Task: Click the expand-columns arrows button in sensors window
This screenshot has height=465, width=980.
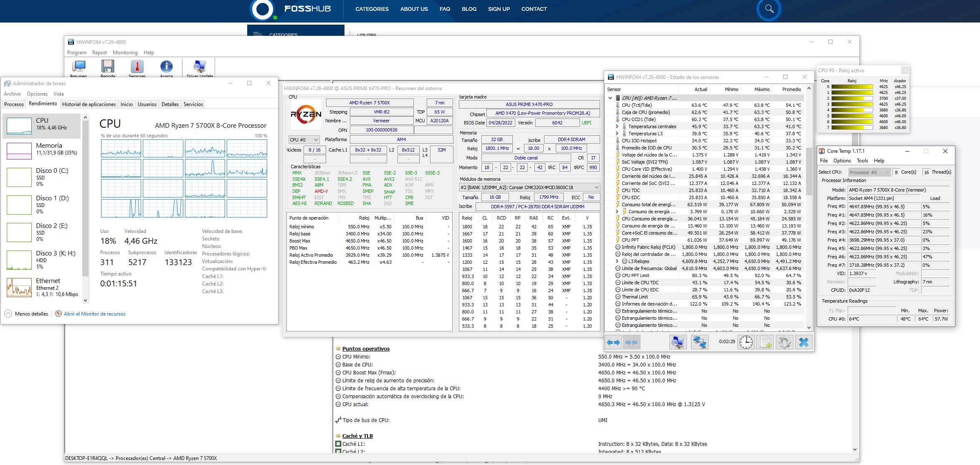Action: [x=613, y=342]
